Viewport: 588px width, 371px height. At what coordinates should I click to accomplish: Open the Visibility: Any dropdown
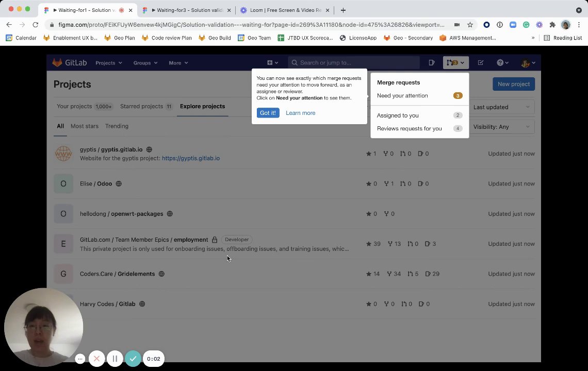click(502, 127)
